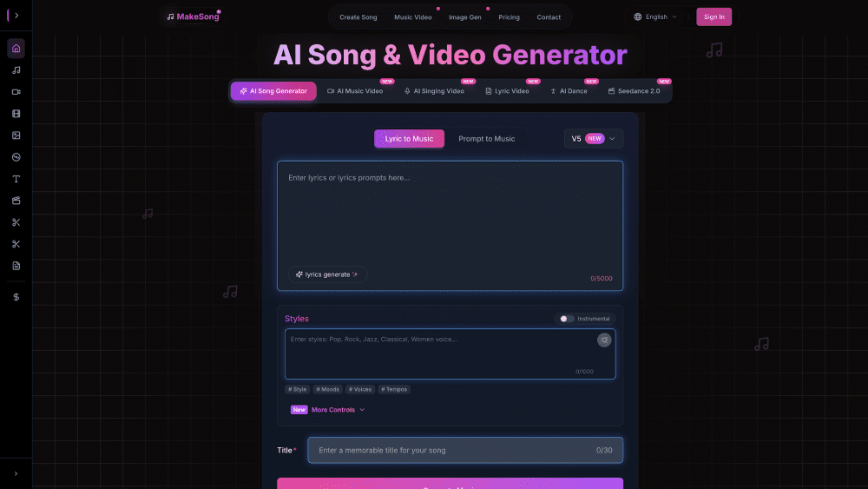Open the dollar sign pricing sidebar icon
Screen dimensions: 868x489
pyautogui.click(x=16, y=297)
